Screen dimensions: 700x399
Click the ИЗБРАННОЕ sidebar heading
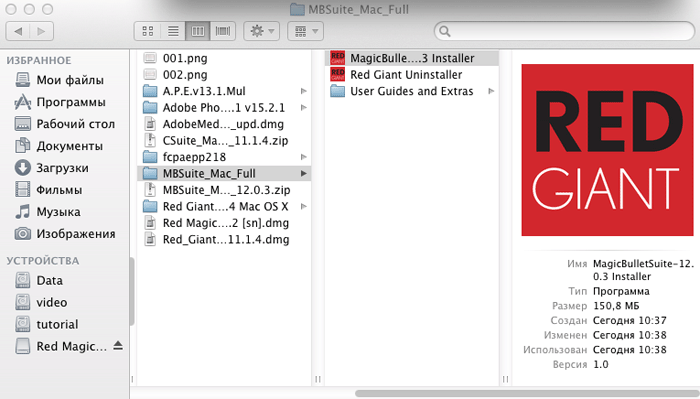[x=39, y=60]
